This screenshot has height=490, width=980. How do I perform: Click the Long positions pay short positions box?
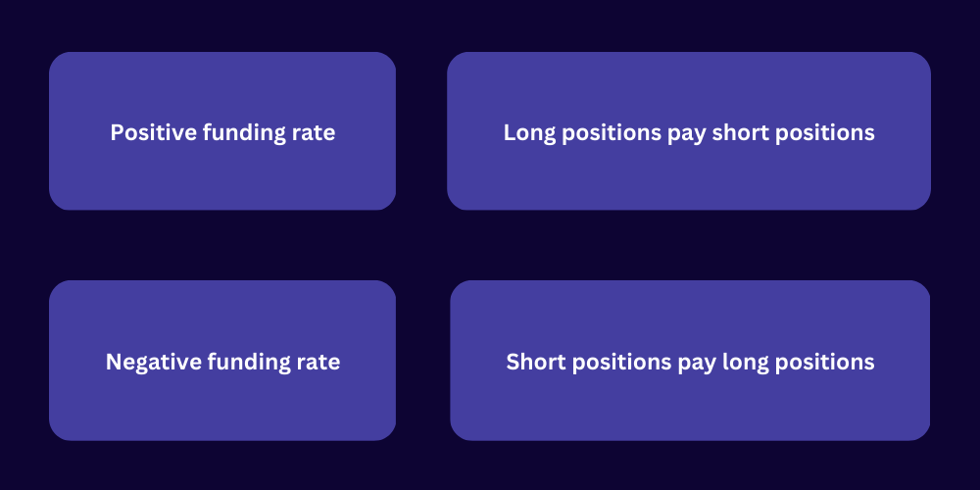(689, 131)
